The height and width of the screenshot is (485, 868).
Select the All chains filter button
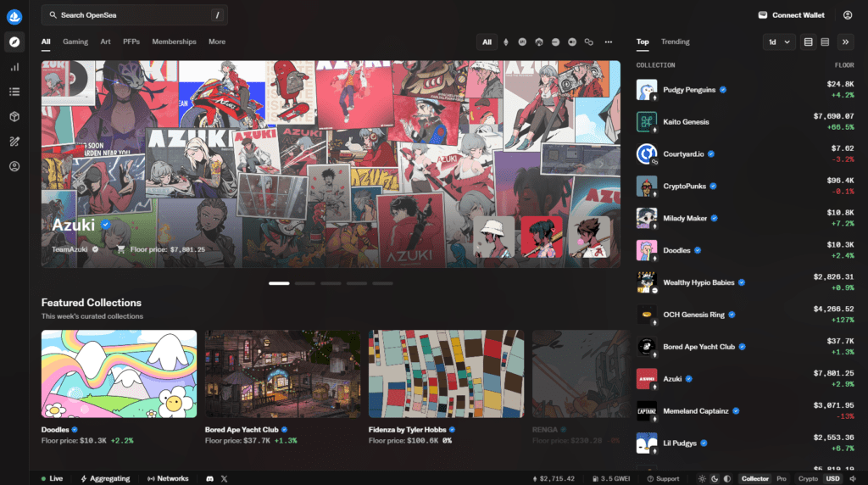click(x=487, y=42)
